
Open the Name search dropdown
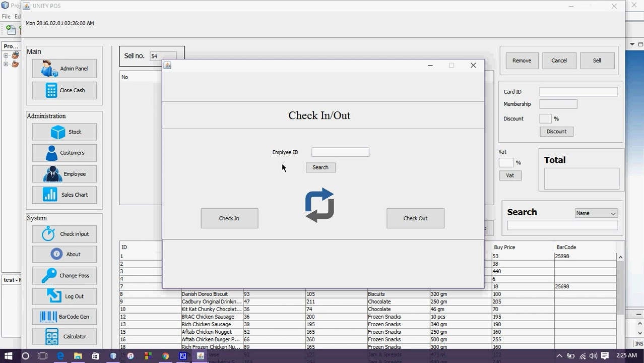[596, 213]
